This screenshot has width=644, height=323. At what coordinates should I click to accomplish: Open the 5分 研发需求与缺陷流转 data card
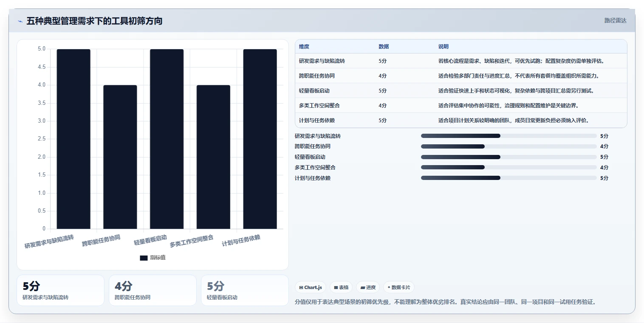tap(60, 290)
